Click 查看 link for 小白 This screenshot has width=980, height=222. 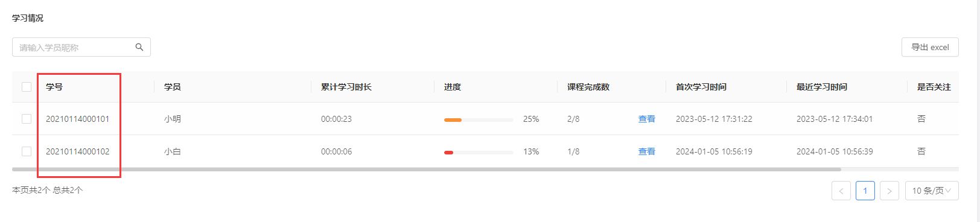[x=646, y=151]
